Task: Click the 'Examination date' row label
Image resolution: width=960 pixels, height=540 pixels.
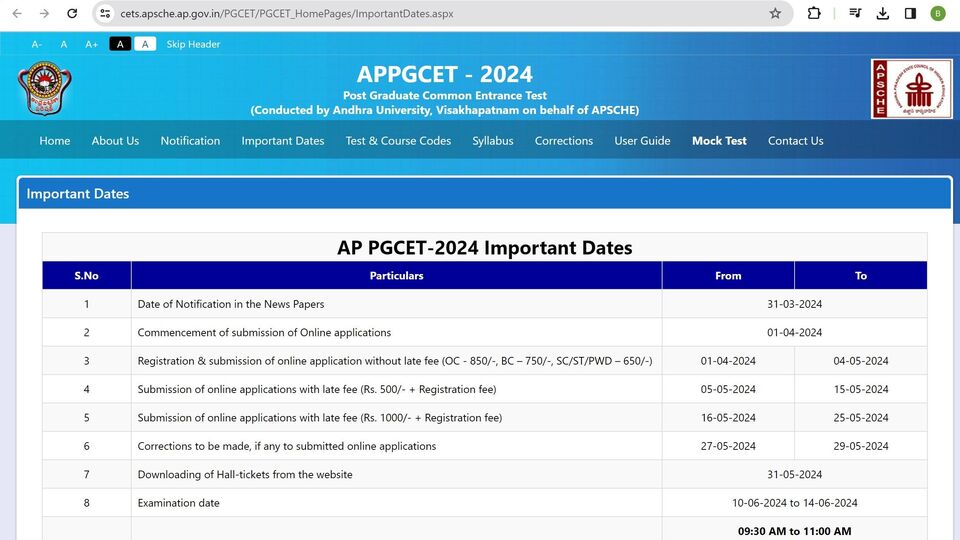Action: point(178,503)
